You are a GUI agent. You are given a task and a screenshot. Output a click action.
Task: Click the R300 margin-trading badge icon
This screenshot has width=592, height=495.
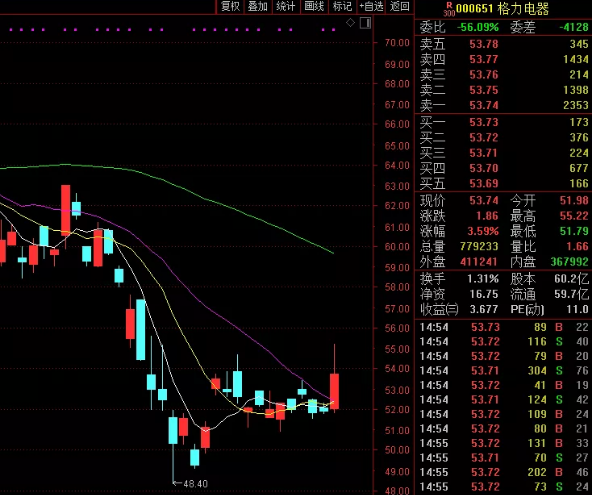click(449, 9)
